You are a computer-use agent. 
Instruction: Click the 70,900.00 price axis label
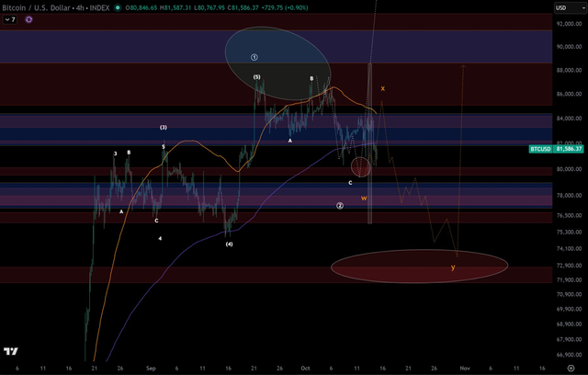(x=570, y=295)
